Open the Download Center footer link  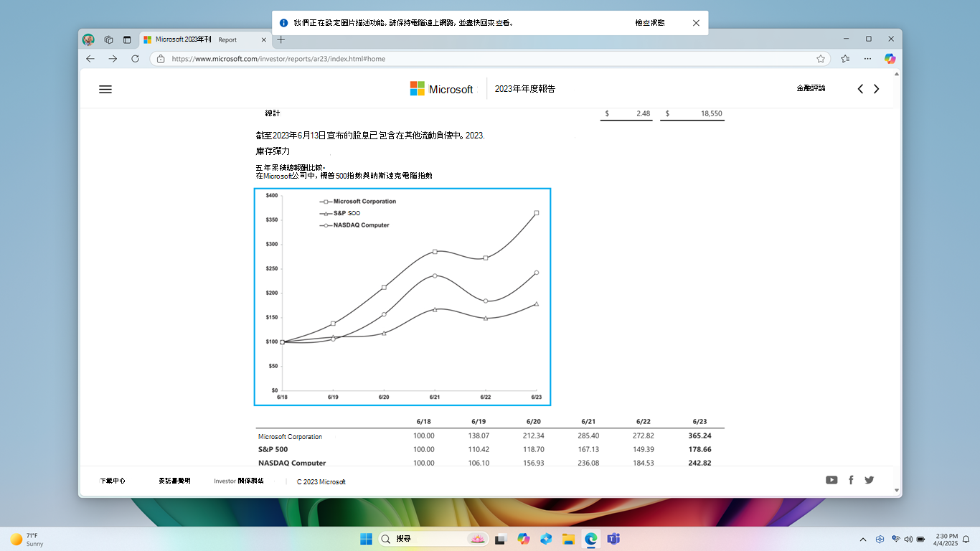(113, 481)
